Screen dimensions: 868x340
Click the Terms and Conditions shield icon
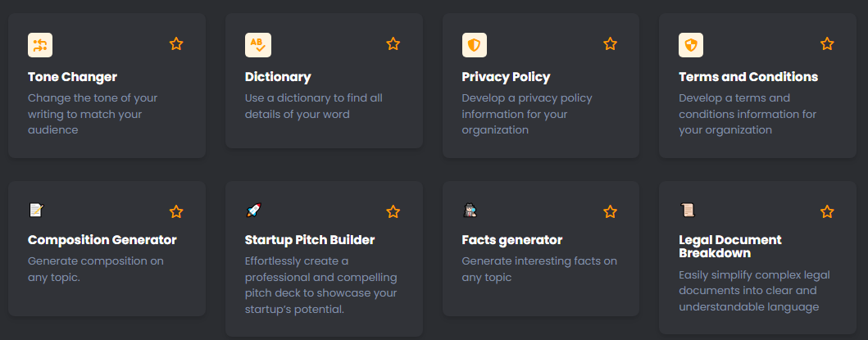(x=691, y=45)
